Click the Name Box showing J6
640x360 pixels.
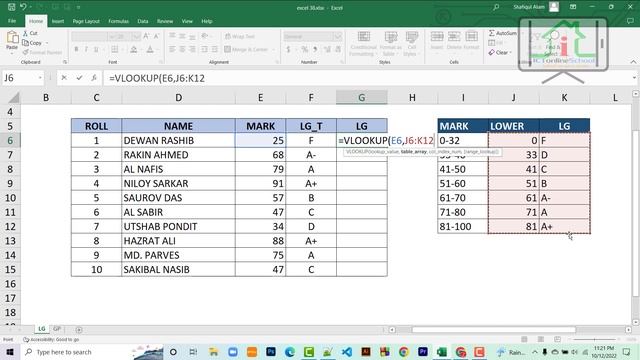click(x=19, y=78)
